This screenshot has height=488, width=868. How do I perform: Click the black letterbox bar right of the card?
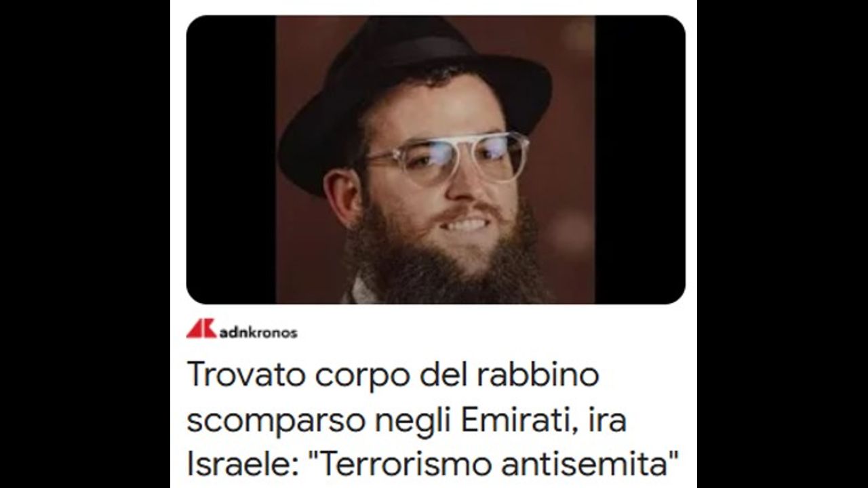point(783,244)
